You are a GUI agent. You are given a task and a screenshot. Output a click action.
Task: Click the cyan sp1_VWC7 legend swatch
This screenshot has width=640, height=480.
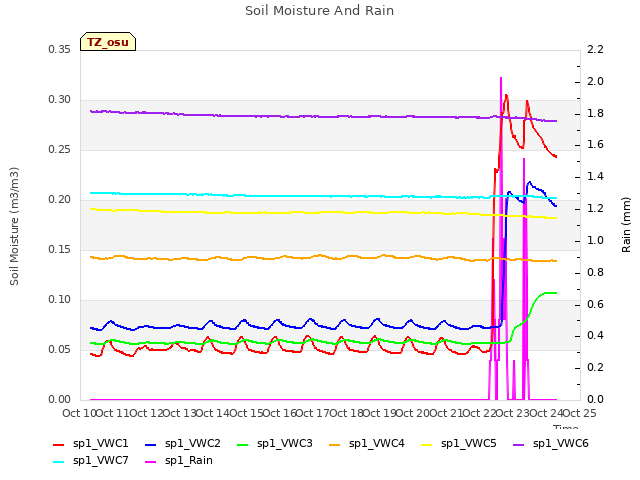[59, 462]
